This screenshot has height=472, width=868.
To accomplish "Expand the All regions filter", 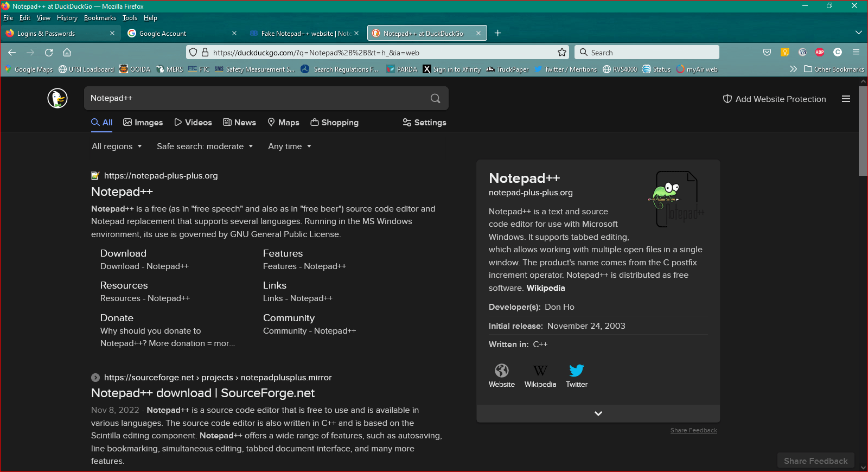I will [x=117, y=146].
